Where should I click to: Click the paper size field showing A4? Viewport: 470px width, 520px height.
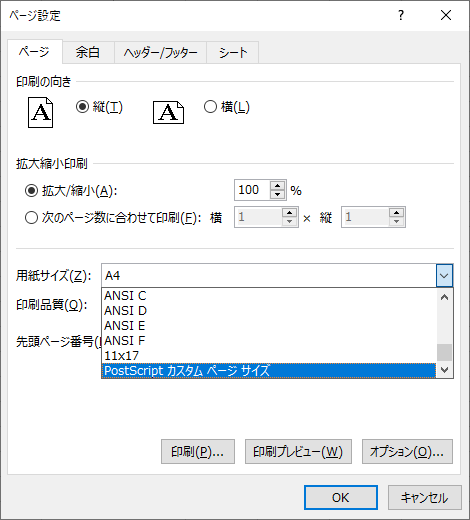(x=269, y=276)
